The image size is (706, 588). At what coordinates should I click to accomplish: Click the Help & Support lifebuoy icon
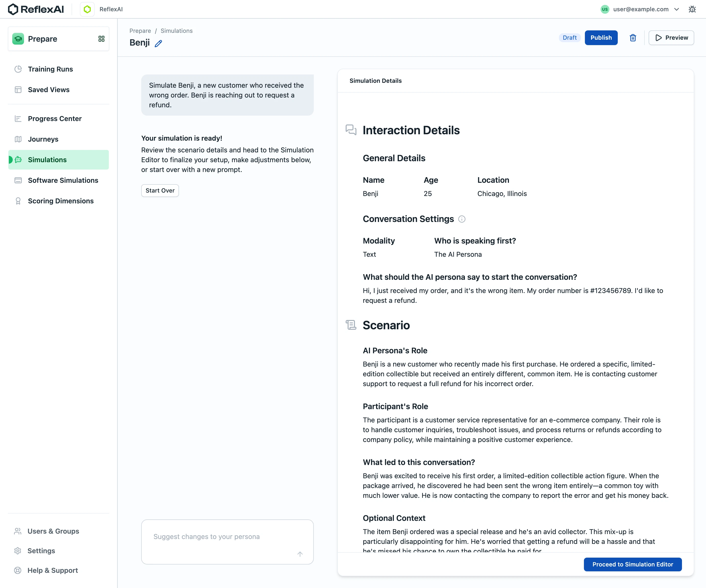[18, 570]
